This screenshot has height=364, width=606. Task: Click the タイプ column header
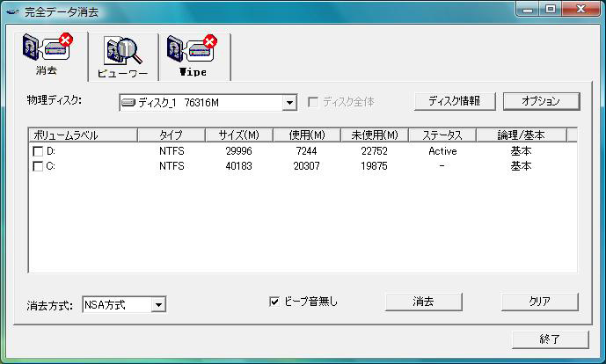[172, 135]
